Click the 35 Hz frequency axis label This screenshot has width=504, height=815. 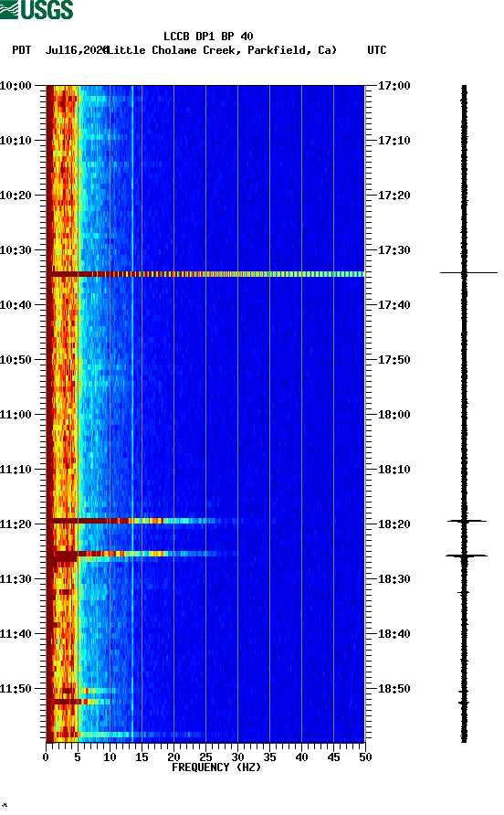(x=269, y=757)
